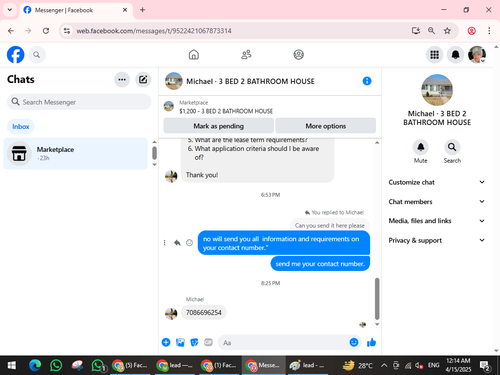This screenshot has height=375, width=500.
Task: Open the Groups icon in top bar
Action: [x=298, y=54]
